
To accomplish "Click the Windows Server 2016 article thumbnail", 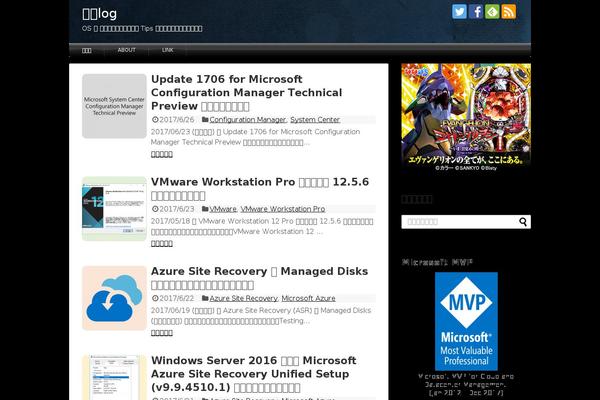I will 114,377.
